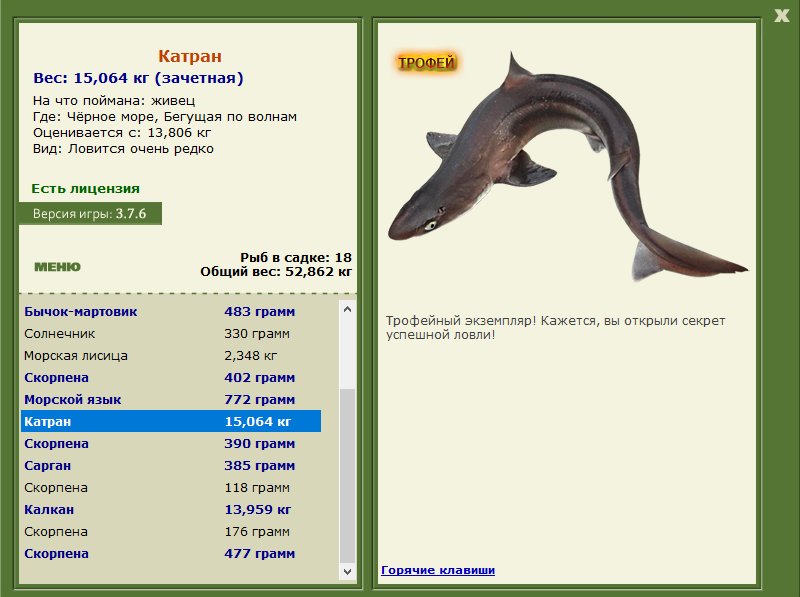Click the Есть лицензия text
Viewport: 800px width, 597px height.
tap(85, 188)
